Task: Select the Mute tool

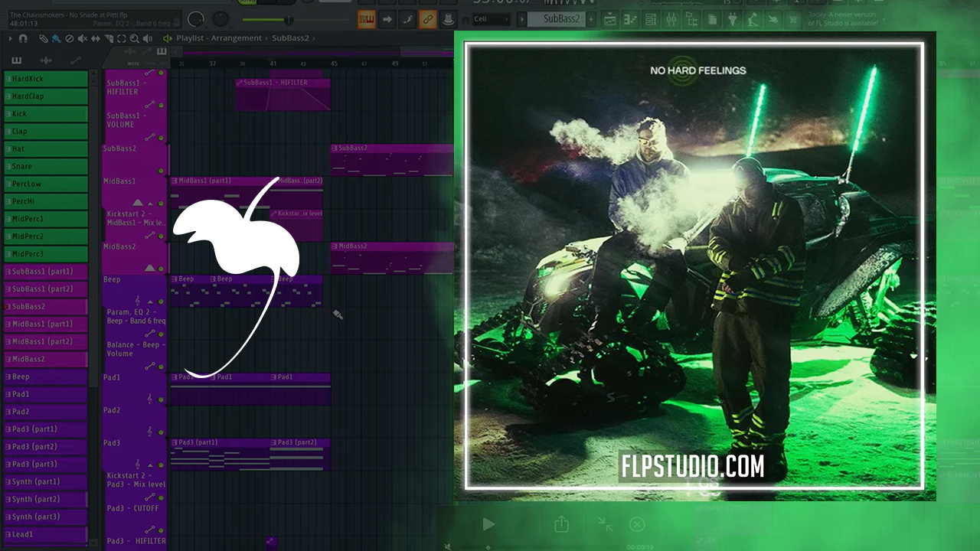Action: pyautogui.click(x=83, y=38)
